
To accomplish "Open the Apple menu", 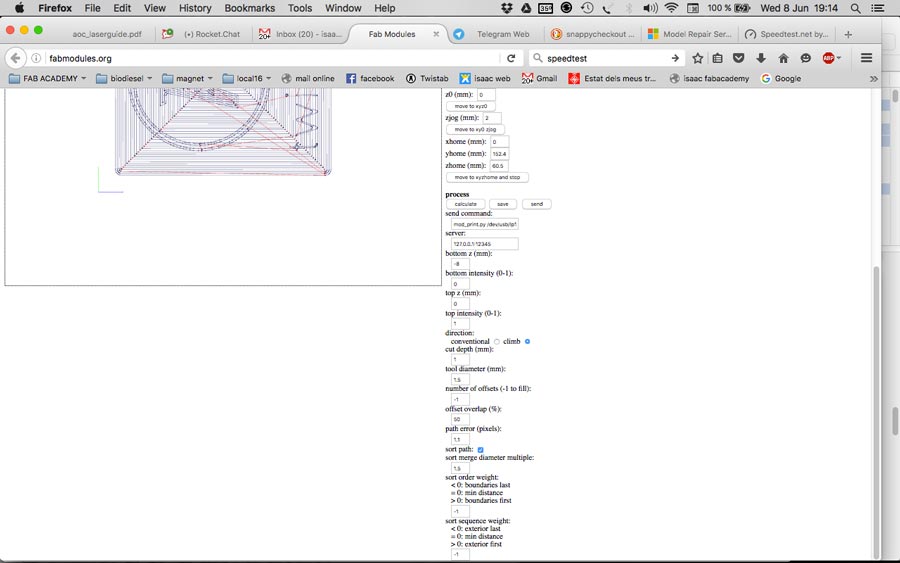I will click(x=20, y=8).
